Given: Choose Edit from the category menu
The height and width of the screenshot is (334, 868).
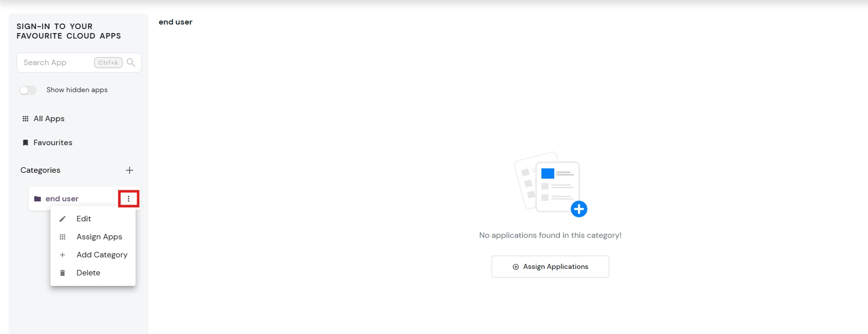Looking at the screenshot, I should coord(84,219).
